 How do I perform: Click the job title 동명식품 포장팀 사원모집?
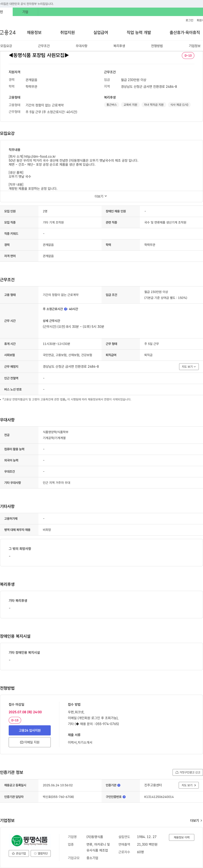(38, 55)
